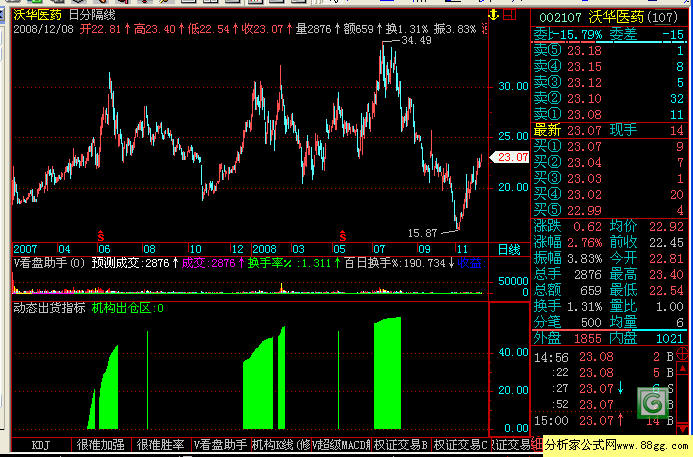Click the red up arrow in the trade list
The width and height of the screenshot is (693, 457).
(x=682, y=368)
